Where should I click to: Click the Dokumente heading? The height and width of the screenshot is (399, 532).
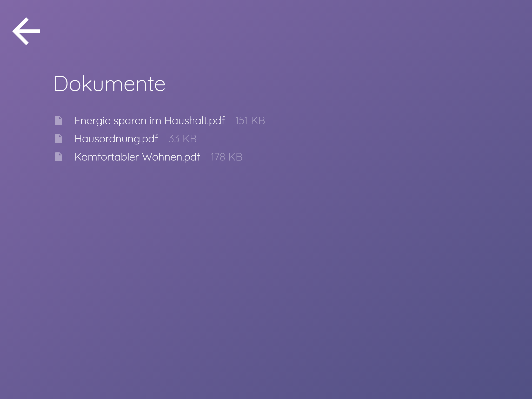point(110,84)
